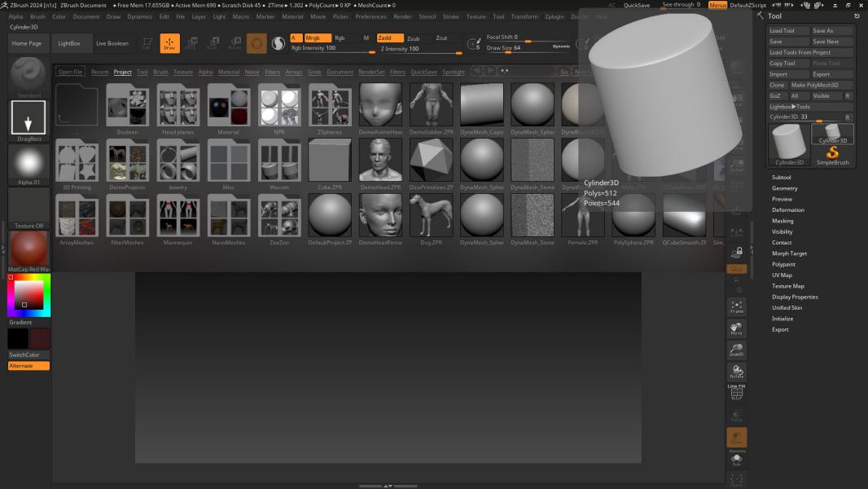Viewport: 868px width, 489px height.
Task: Click the orange Gizmo sphere icon
Action: tap(256, 43)
